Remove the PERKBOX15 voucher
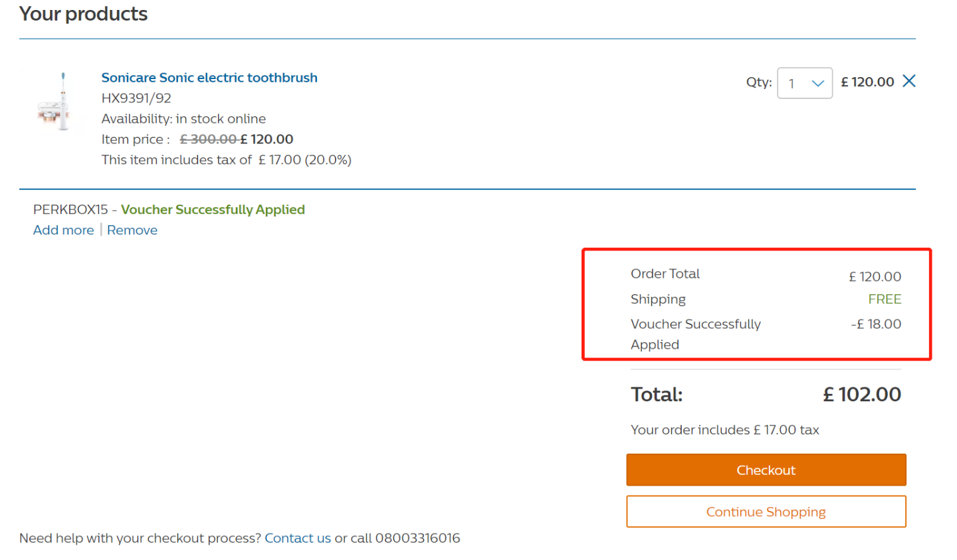 pos(132,230)
